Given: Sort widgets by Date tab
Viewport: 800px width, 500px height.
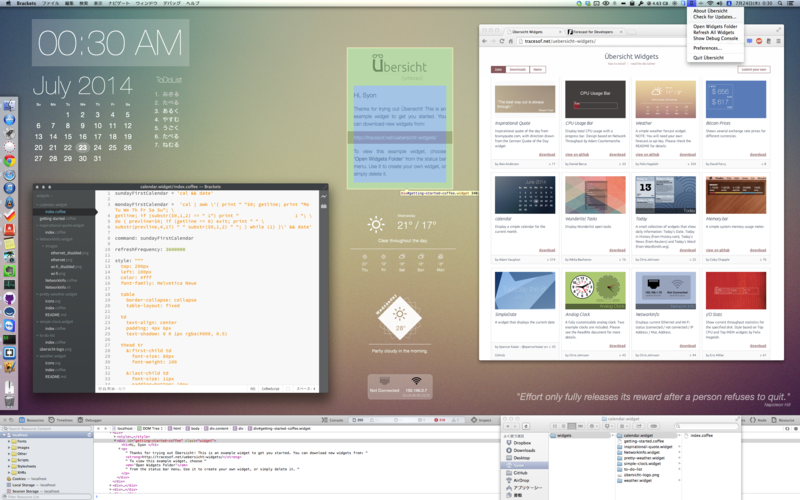Looking at the screenshot, I should (498, 69).
